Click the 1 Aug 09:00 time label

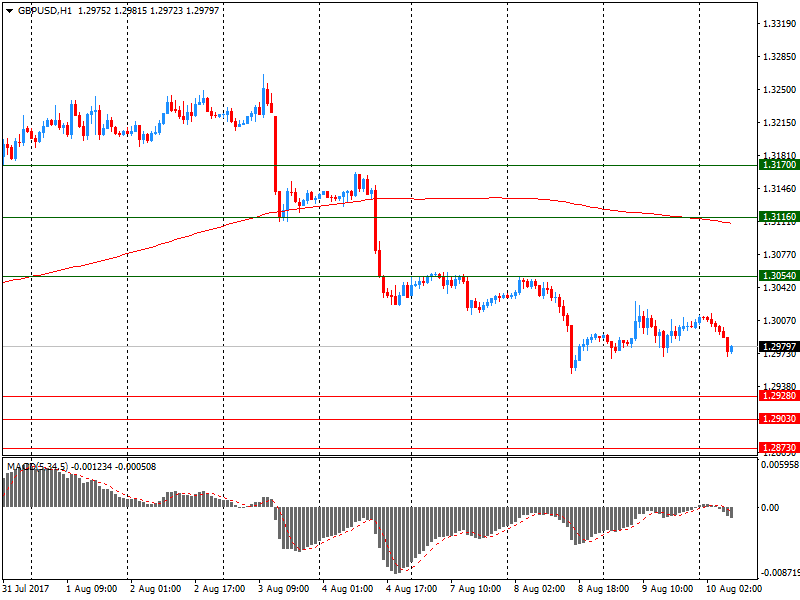(x=91, y=589)
